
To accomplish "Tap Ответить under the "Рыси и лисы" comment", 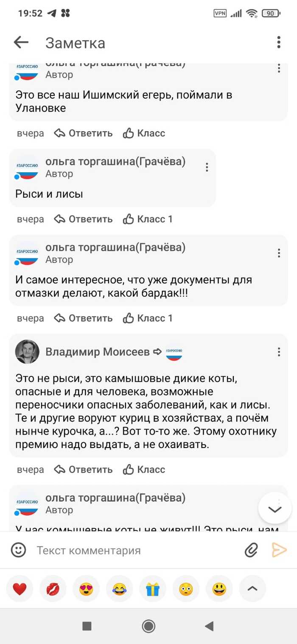I will [x=84, y=219].
